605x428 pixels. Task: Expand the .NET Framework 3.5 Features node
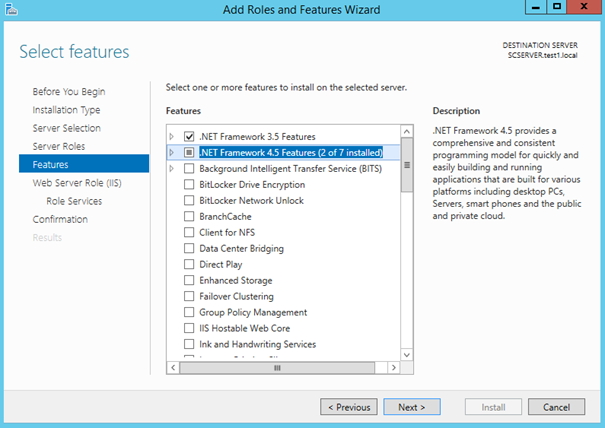pos(172,137)
